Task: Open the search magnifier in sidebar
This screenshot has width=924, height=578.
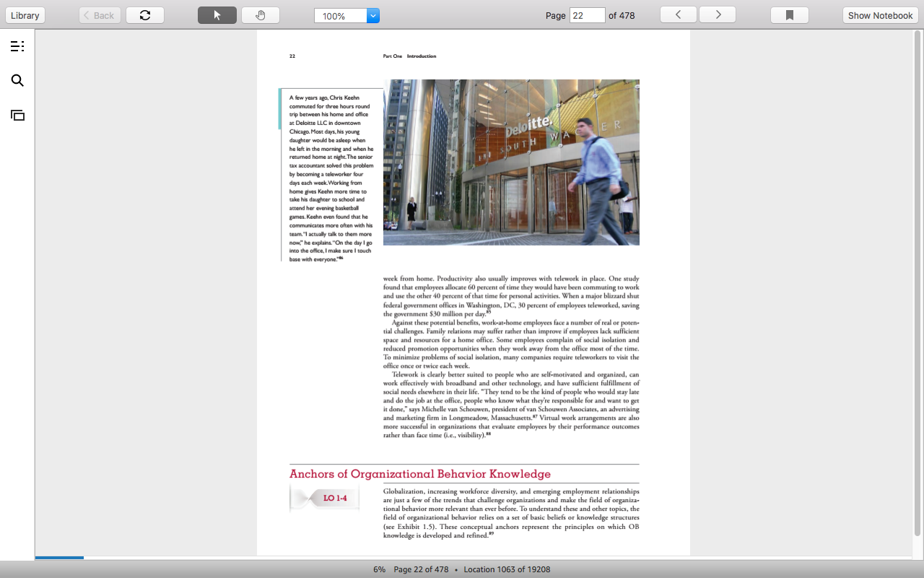Action: click(x=17, y=80)
